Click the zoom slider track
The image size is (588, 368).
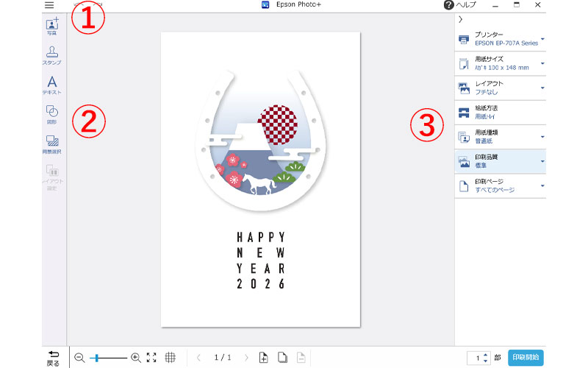(x=110, y=358)
